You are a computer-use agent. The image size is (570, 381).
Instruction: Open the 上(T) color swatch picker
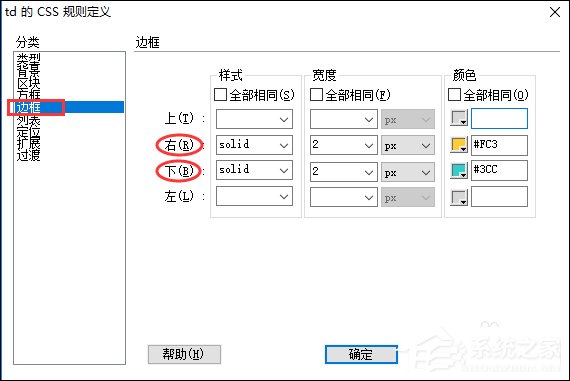(x=459, y=119)
